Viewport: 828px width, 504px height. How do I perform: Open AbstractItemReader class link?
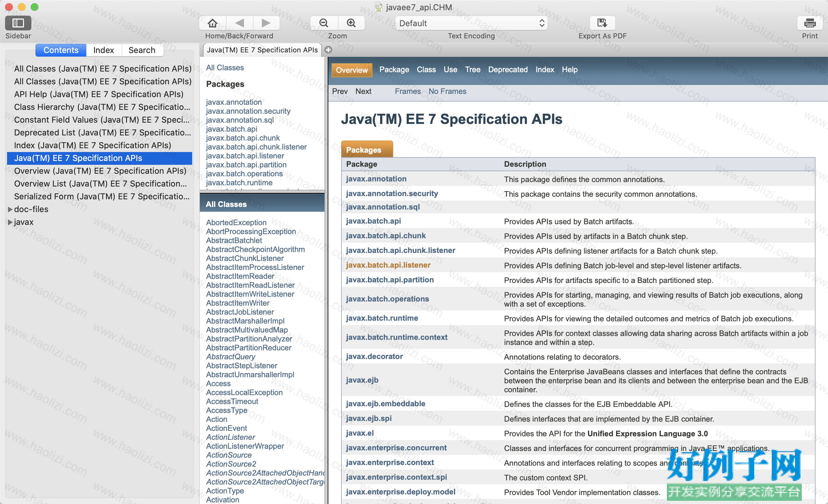point(240,276)
